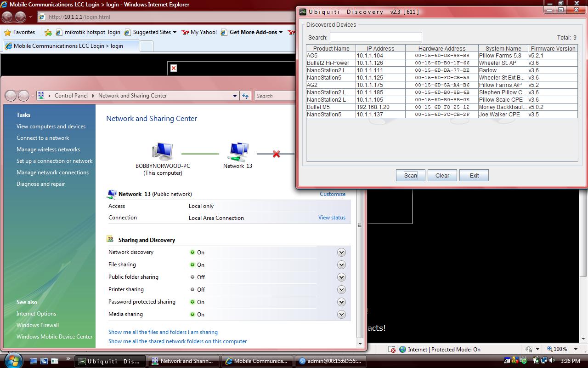Expand the Media sharing settings chevron
Viewport: 588px width, 368px height.
(x=341, y=314)
